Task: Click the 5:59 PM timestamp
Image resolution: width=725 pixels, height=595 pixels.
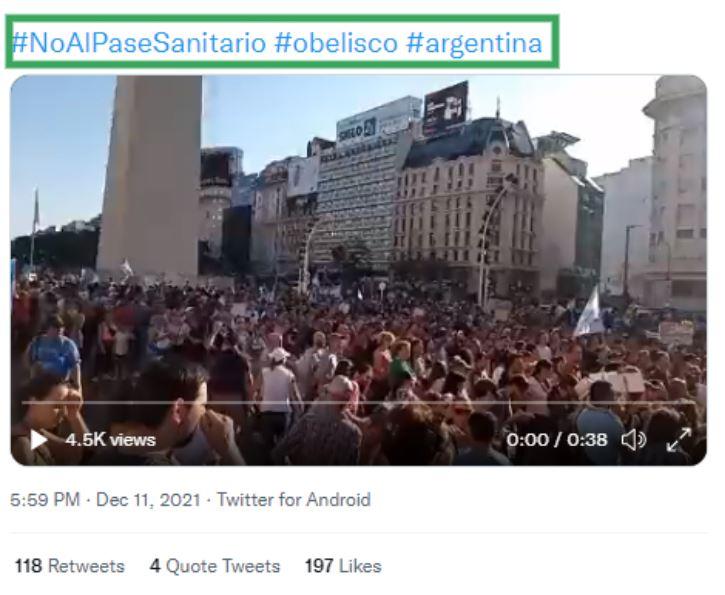Action: tap(45, 500)
